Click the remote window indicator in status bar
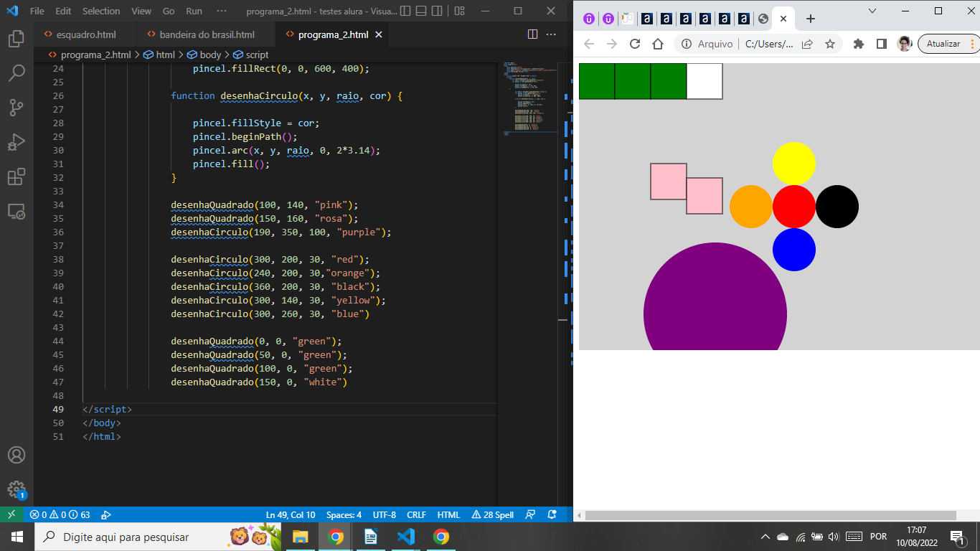Viewport: 980px width, 551px height. point(11,514)
